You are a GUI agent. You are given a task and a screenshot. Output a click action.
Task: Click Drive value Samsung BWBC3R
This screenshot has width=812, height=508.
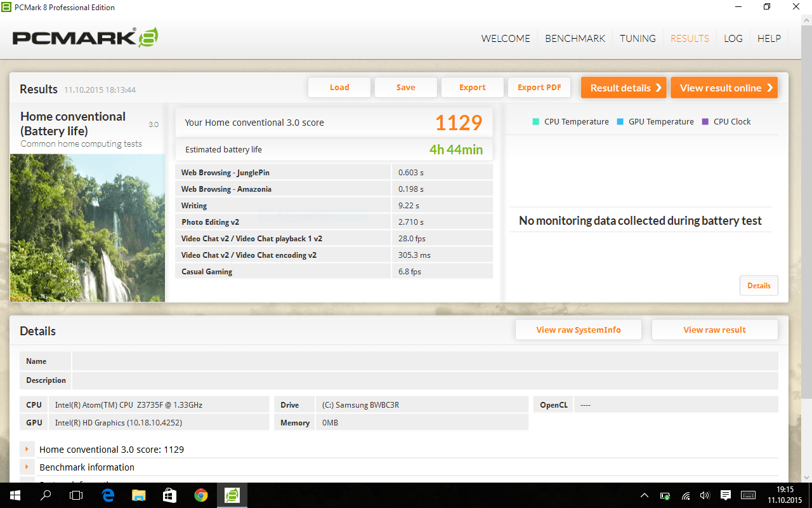pos(360,404)
